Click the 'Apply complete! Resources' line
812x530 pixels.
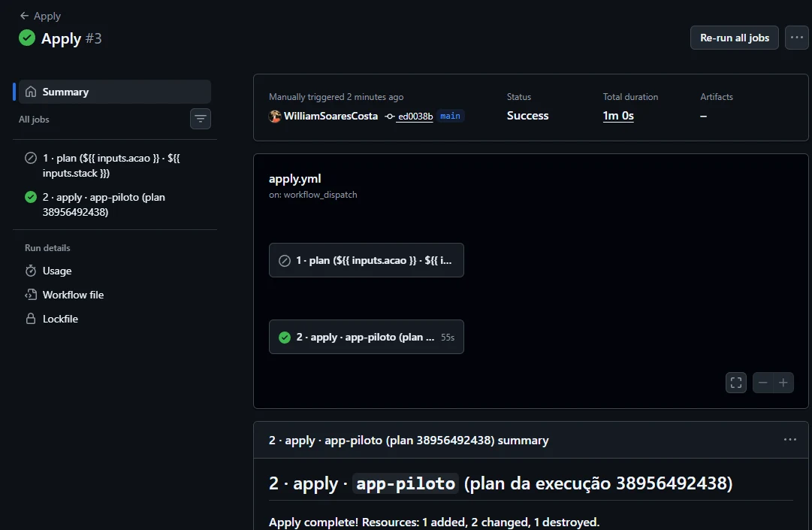pos(434,522)
